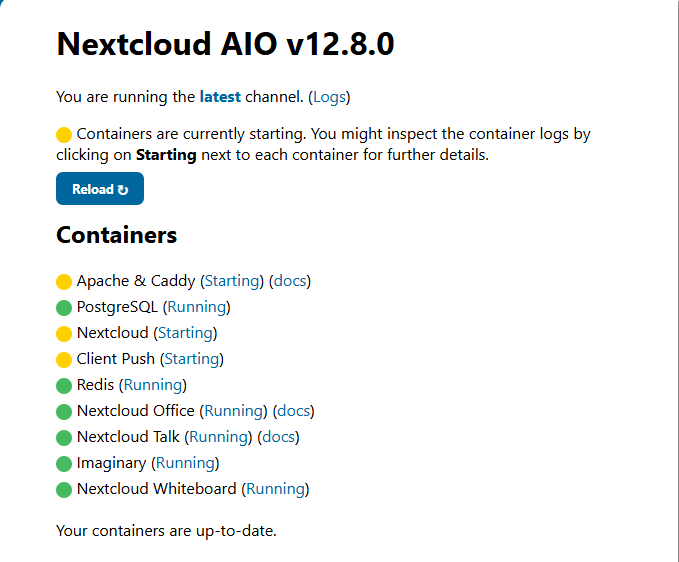This screenshot has height=562, width=679.
Task: Open Apache & Caddy Starting logs
Action: pos(232,281)
